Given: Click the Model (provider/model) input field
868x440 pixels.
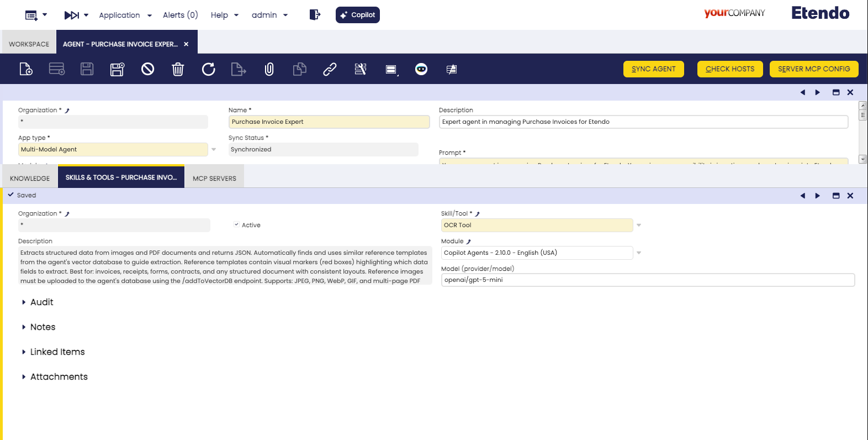Looking at the screenshot, I should (x=648, y=280).
